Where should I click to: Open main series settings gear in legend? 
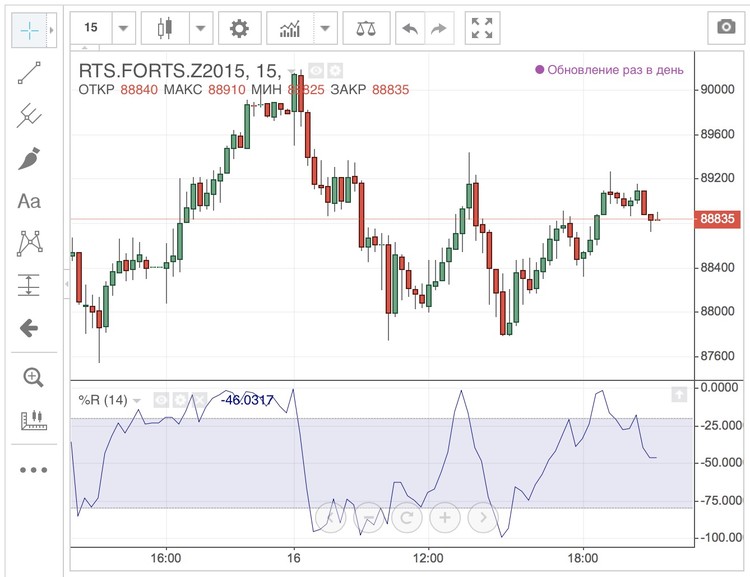(x=335, y=71)
